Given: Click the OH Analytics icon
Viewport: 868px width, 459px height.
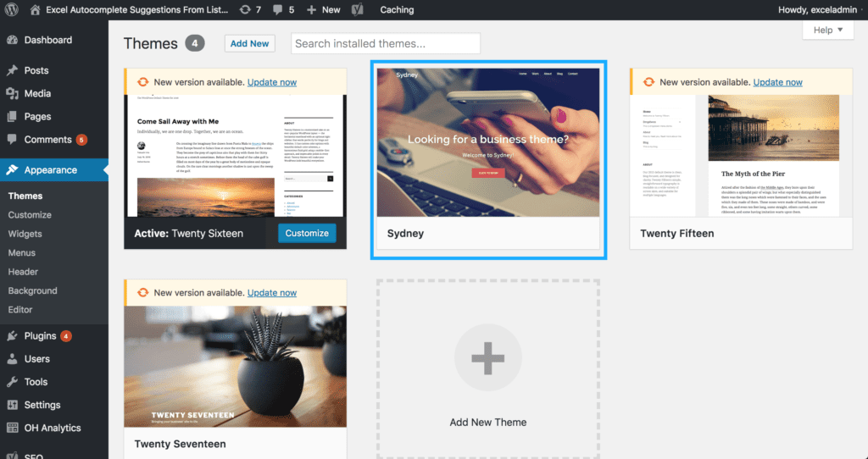Looking at the screenshot, I should pos(12,428).
